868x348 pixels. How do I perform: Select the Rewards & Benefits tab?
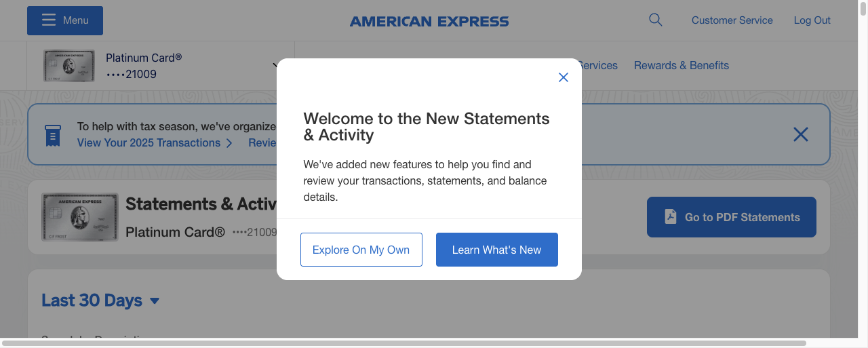[x=681, y=66]
